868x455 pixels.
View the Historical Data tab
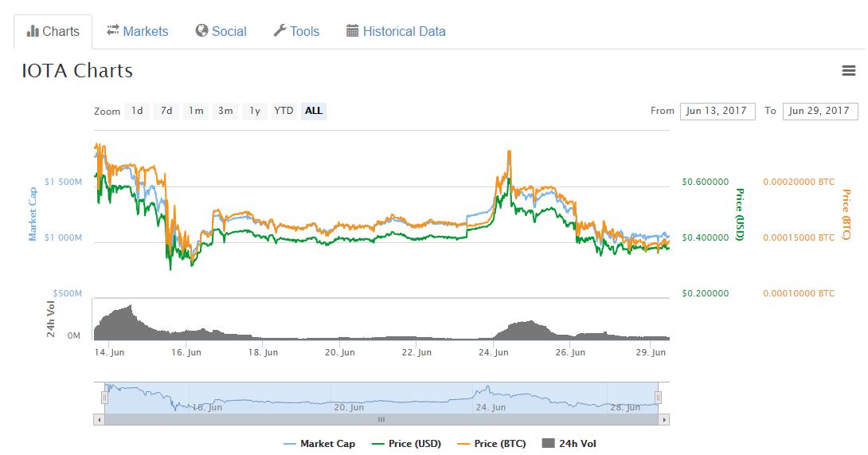(396, 32)
